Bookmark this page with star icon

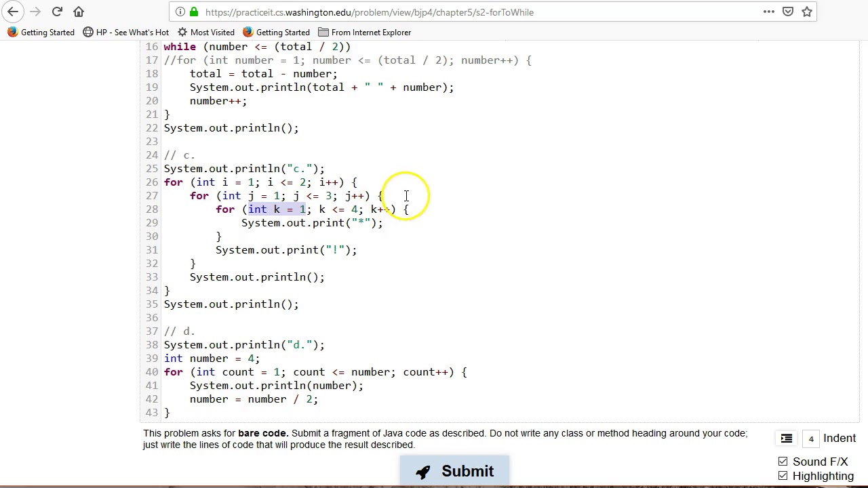tap(807, 12)
